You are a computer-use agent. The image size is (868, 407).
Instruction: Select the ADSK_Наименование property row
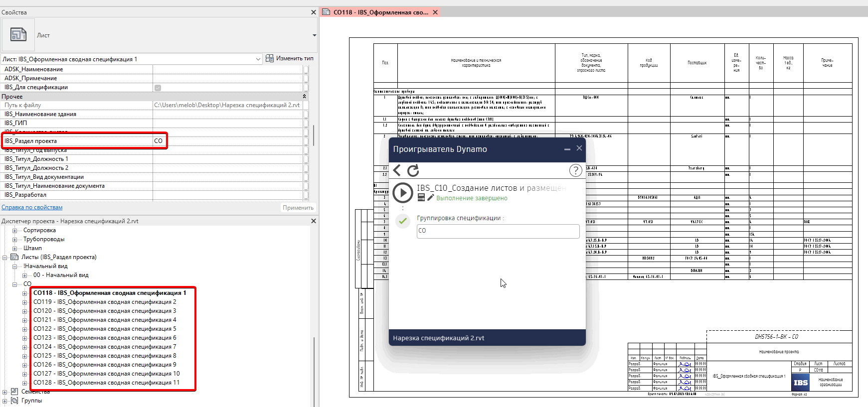(x=153, y=69)
